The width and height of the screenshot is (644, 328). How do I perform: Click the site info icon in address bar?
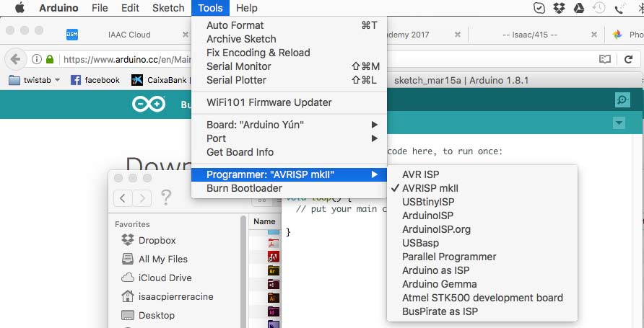pyautogui.click(x=37, y=59)
